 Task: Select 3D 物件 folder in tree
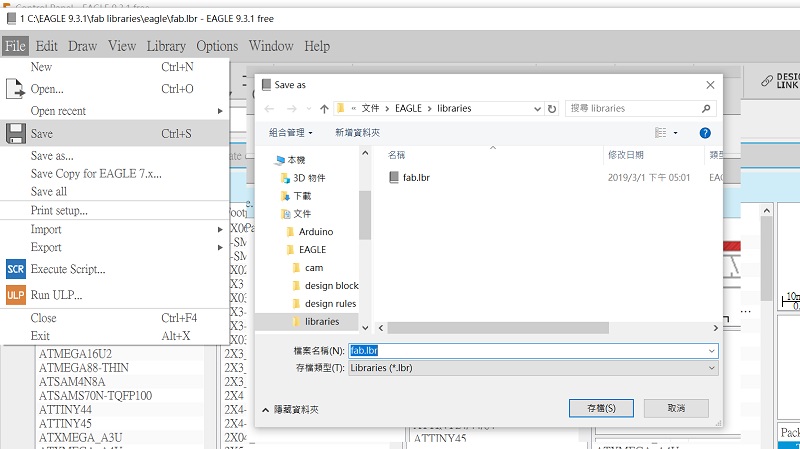pos(309,178)
